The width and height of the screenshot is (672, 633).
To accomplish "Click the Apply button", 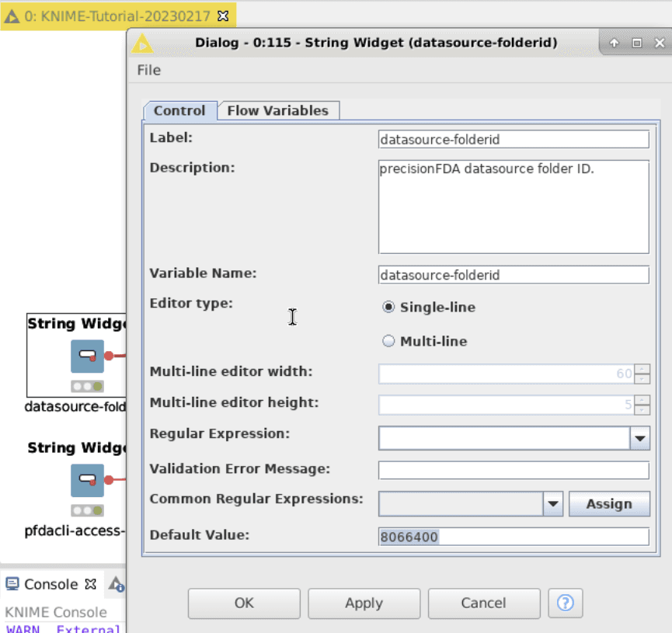I will [364, 603].
